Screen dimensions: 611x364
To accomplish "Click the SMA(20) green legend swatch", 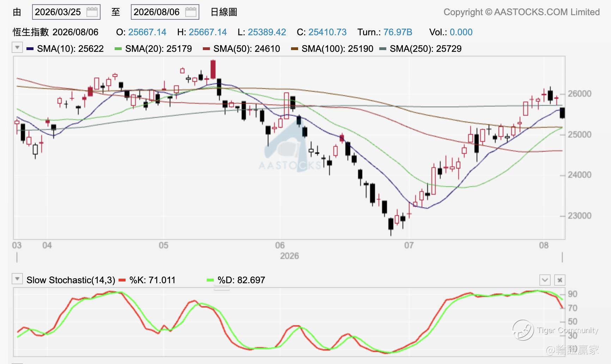I will point(118,49).
